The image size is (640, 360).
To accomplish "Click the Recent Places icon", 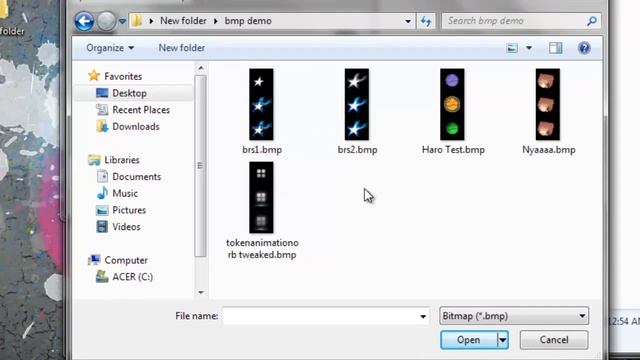I will 102,110.
